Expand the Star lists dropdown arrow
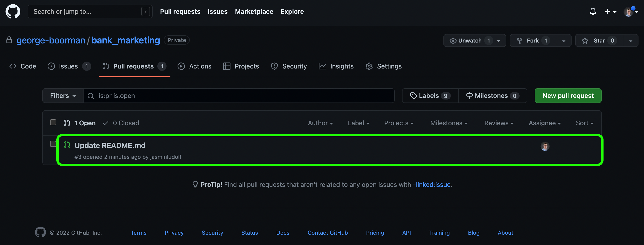 tap(630, 40)
